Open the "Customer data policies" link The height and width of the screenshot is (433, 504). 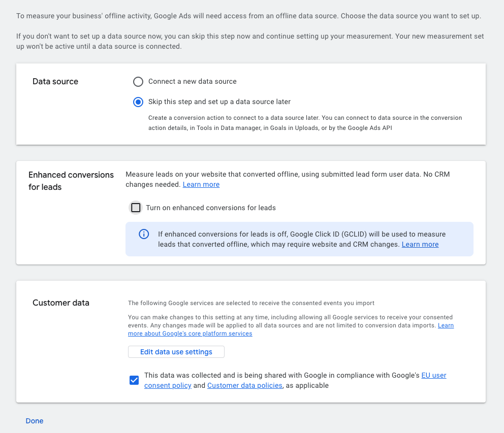(x=244, y=386)
